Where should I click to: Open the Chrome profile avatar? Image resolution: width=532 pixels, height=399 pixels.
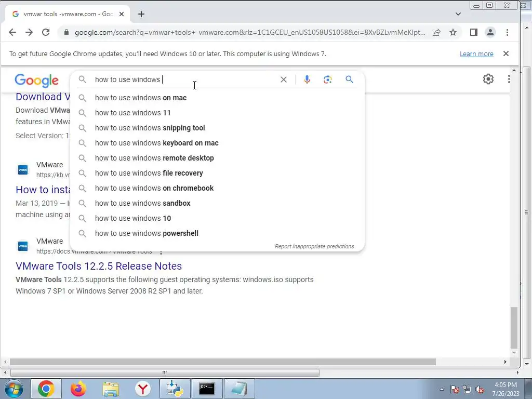(x=490, y=32)
